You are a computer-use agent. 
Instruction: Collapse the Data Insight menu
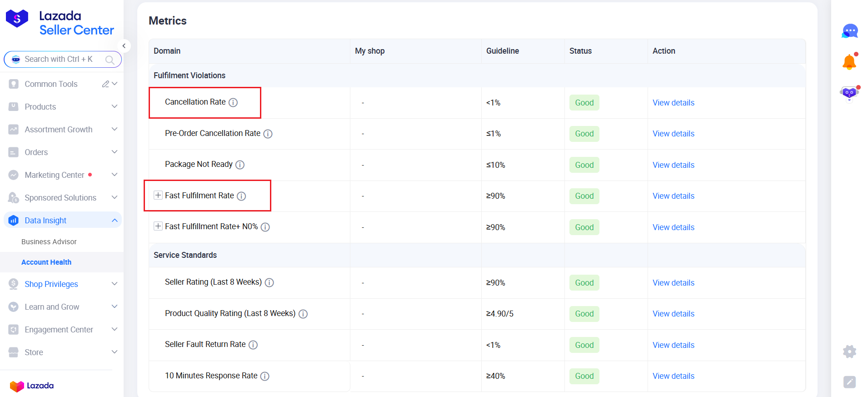[115, 221]
